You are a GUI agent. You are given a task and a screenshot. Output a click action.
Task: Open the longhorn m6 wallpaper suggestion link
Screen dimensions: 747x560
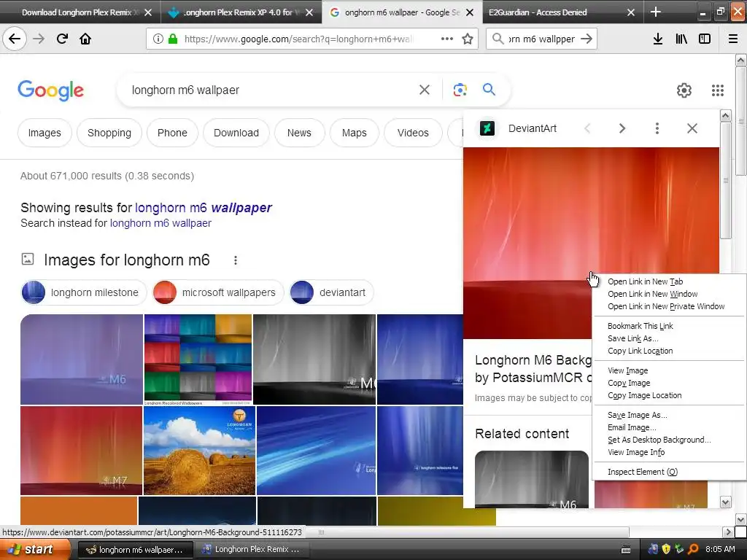tap(204, 208)
